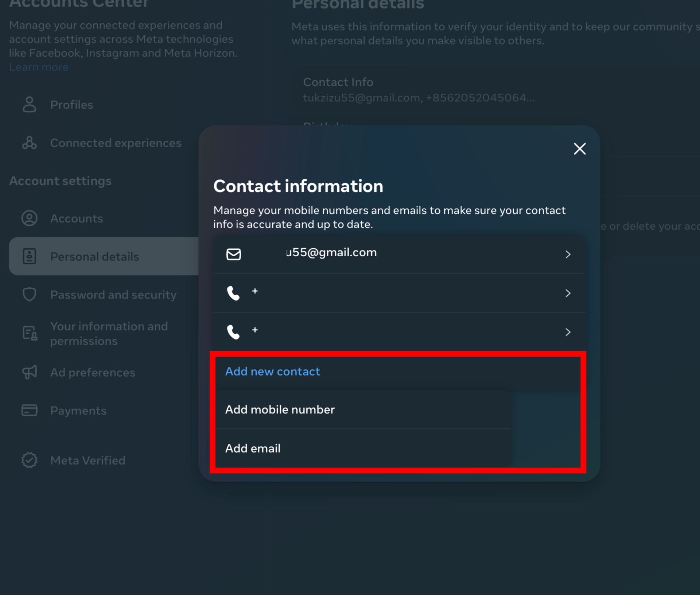Select Add mobile number option

click(x=280, y=409)
